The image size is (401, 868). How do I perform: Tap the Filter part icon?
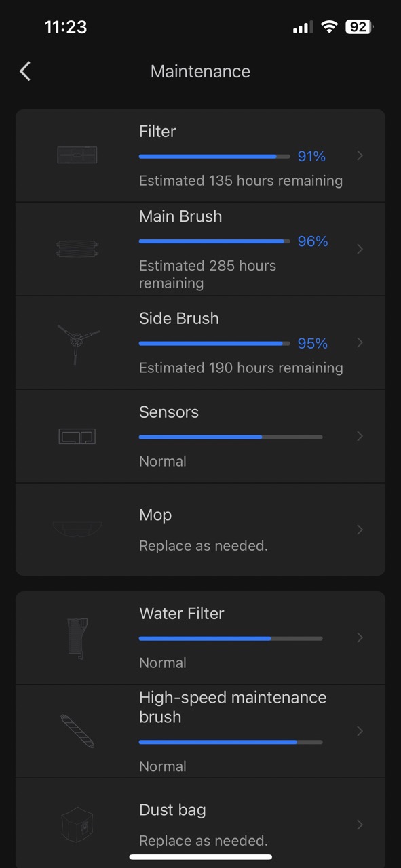[x=77, y=155]
